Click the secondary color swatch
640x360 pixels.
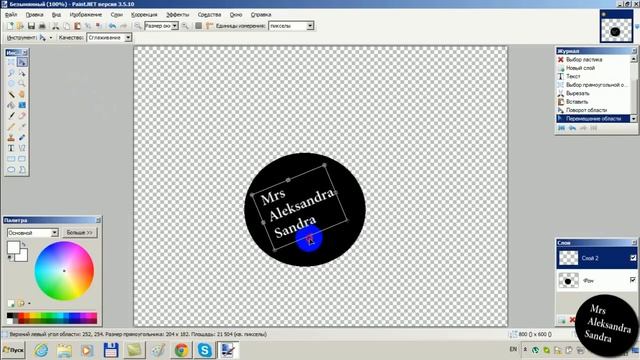tap(23, 257)
